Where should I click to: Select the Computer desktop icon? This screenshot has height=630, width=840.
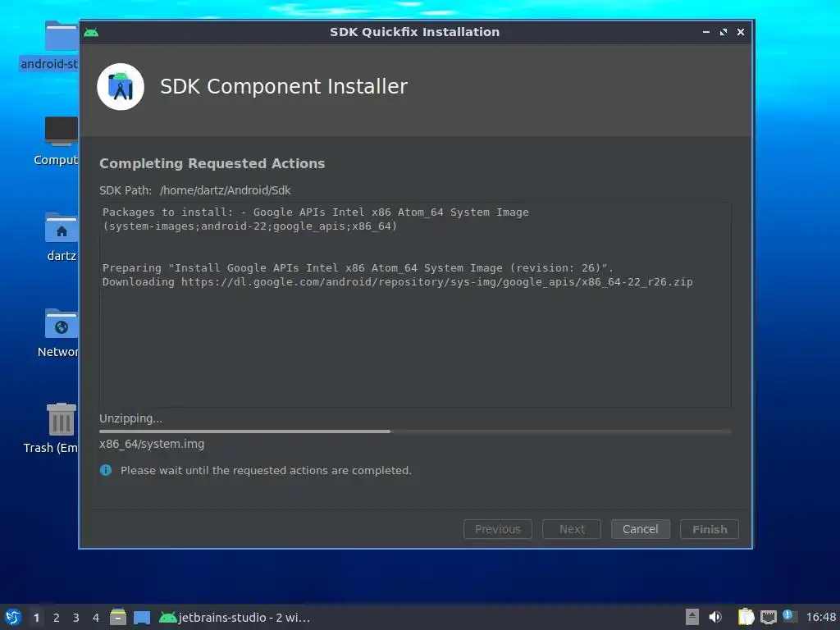[61, 131]
